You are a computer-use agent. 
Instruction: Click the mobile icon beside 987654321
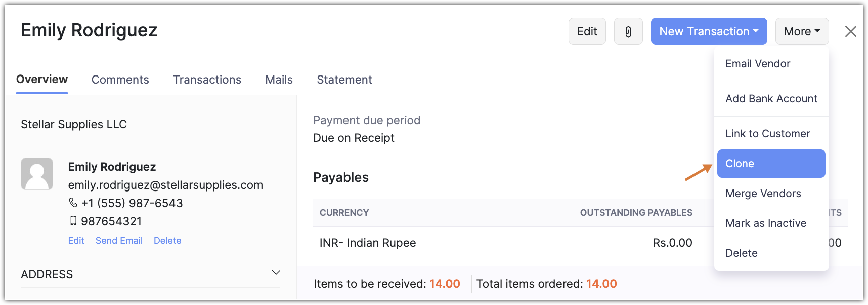point(73,221)
